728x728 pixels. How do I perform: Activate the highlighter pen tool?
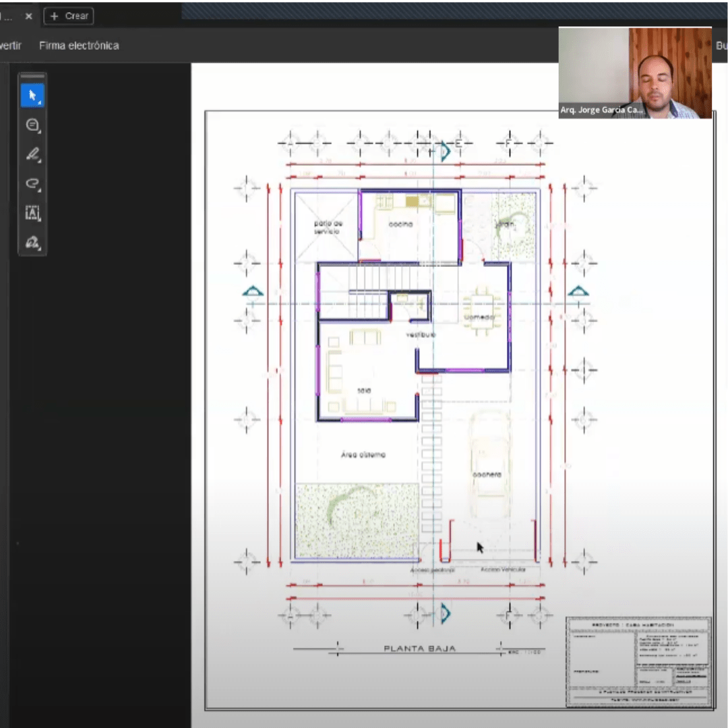click(32, 154)
